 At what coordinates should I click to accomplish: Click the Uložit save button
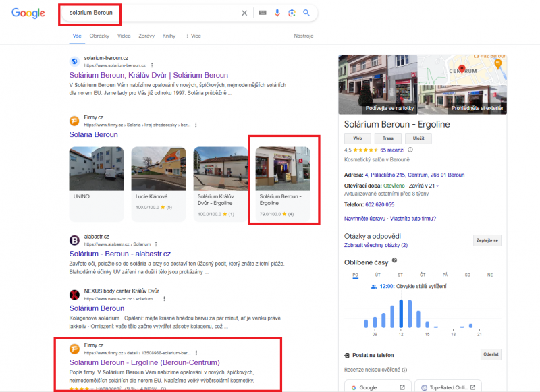point(418,138)
